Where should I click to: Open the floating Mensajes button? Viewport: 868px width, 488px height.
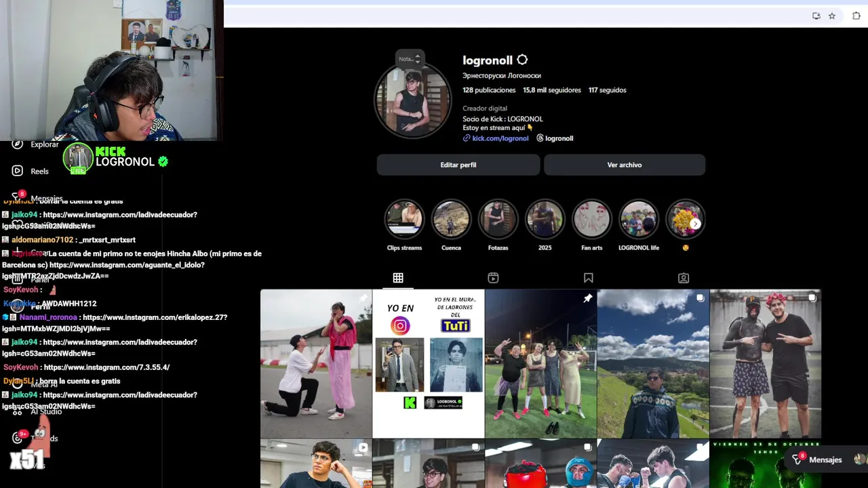[827, 460]
